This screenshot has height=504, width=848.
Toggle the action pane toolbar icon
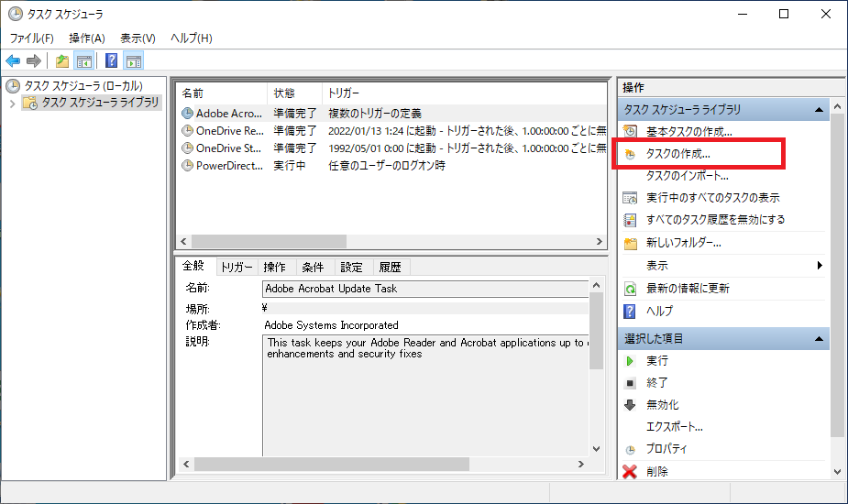coord(134,61)
